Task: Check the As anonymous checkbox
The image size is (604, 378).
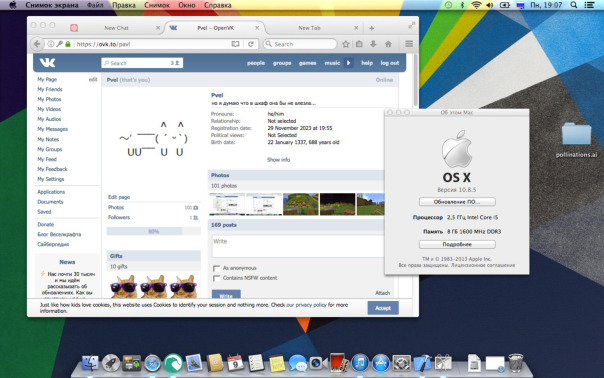Action: pos(216,268)
